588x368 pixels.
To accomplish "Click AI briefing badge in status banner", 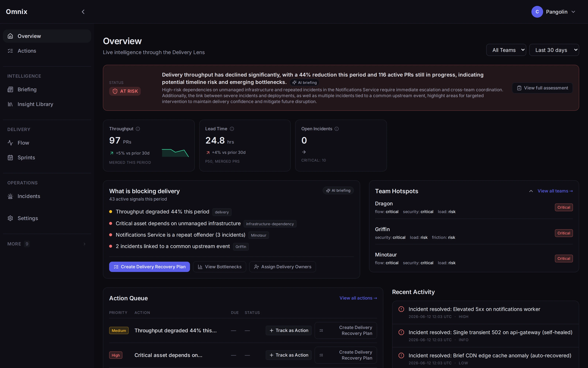I will coord(304,82).
